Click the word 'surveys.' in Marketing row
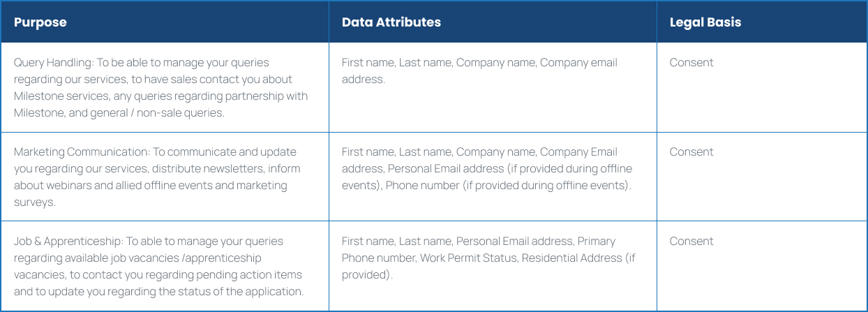Viewport: 868px width, 312px height. (x=33, y=202)
